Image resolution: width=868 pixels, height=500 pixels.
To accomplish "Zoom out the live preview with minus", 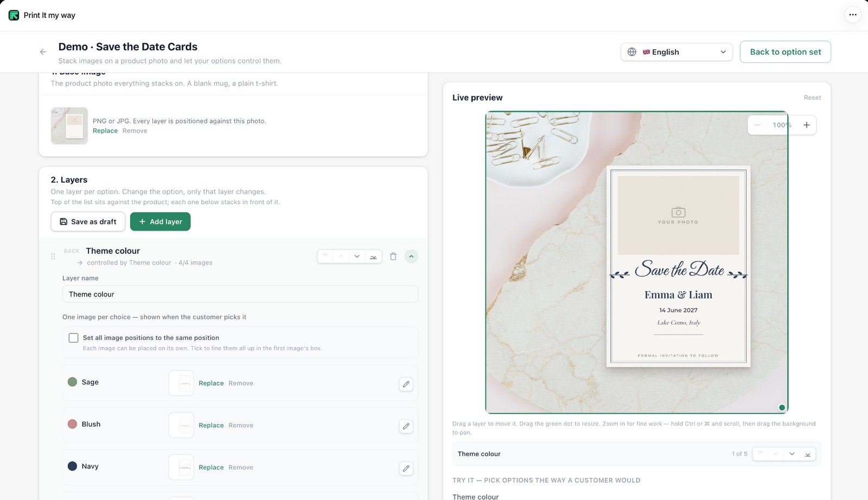I will (757, 125).
